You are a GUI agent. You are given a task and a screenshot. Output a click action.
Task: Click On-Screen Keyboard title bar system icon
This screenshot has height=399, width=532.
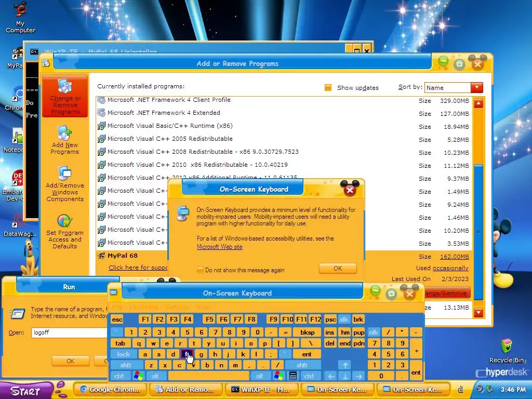(114, 292)
